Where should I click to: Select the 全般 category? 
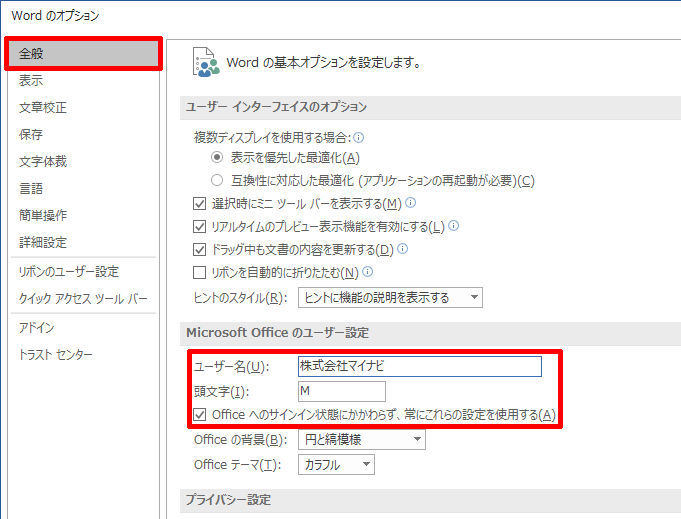(83, 53)
